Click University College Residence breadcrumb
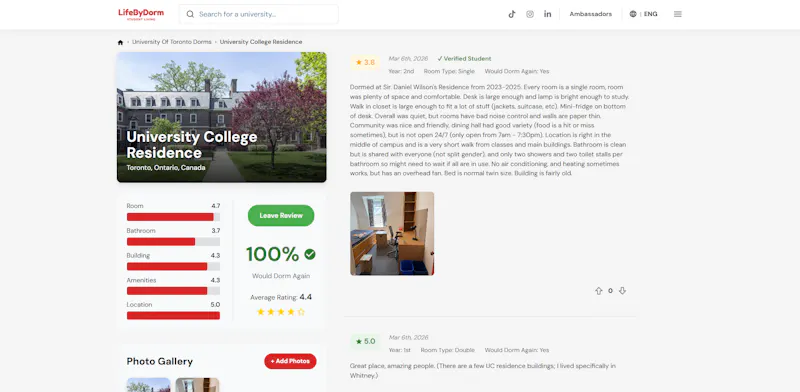 pos(261,42)
